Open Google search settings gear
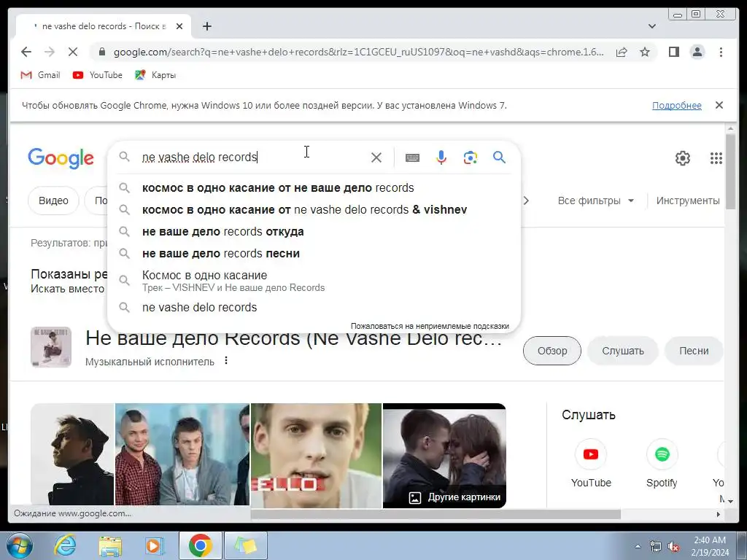Screen dimensions: 747x560 coord(682,158)
